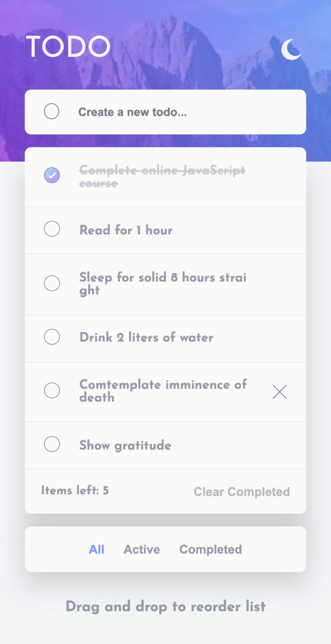
Task: Delete 'Comtemplate imminence of death' using the X icon
Action: pos(279,391)
